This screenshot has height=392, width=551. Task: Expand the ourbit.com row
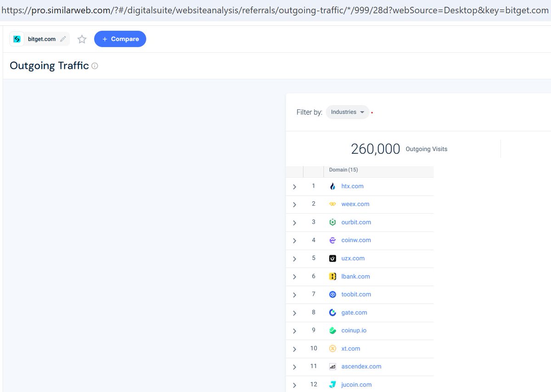click(294, 223)
